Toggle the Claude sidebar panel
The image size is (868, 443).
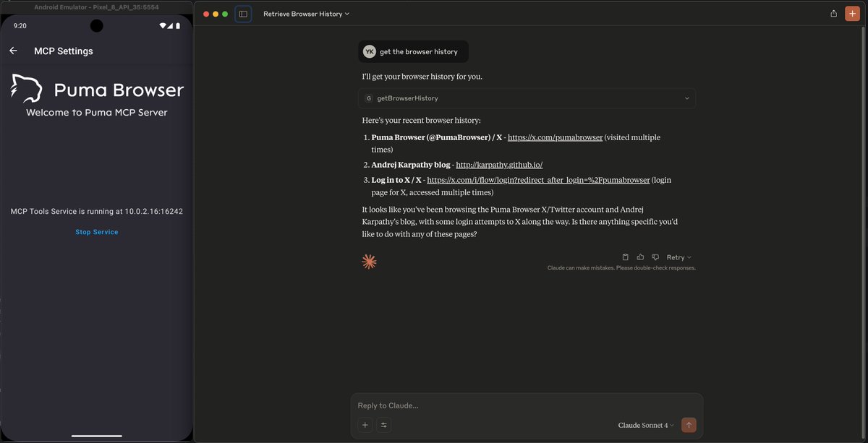(x=243, y=14)
